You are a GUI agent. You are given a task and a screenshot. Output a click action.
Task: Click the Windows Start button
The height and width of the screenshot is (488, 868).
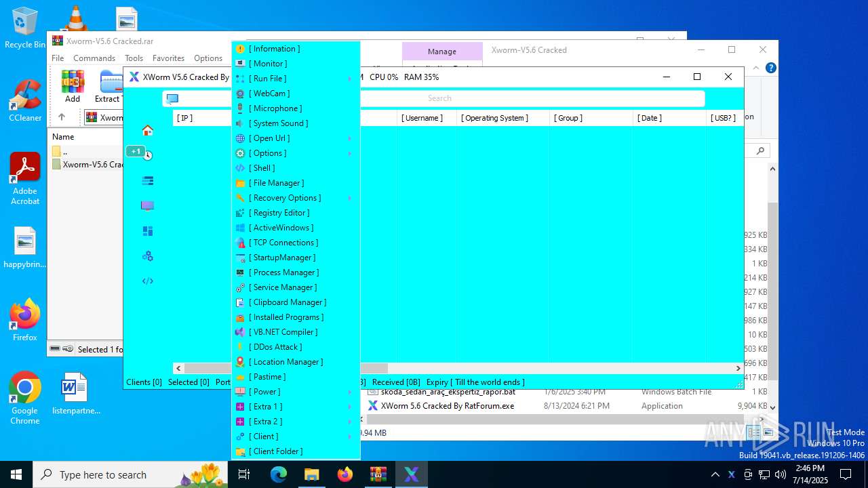click(x=16, y=474)
